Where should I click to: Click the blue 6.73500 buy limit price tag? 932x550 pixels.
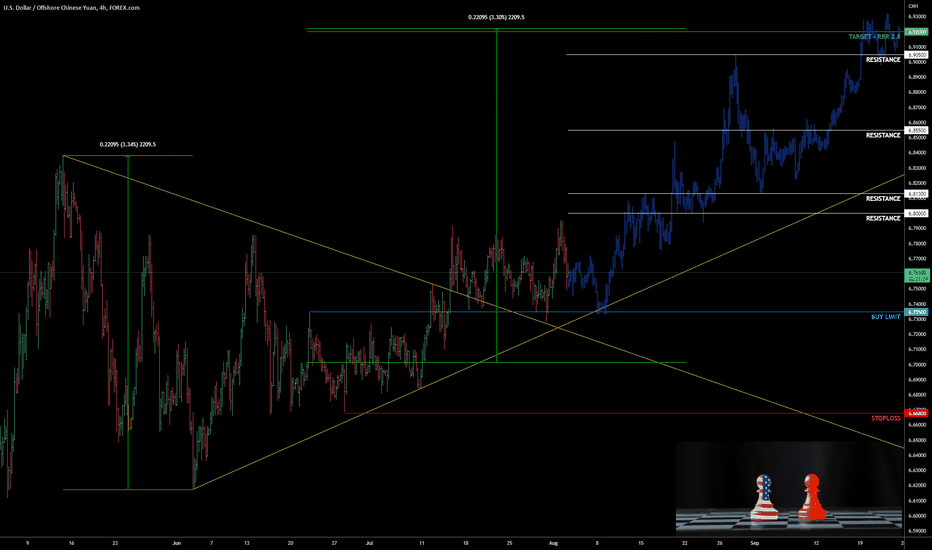916,312
